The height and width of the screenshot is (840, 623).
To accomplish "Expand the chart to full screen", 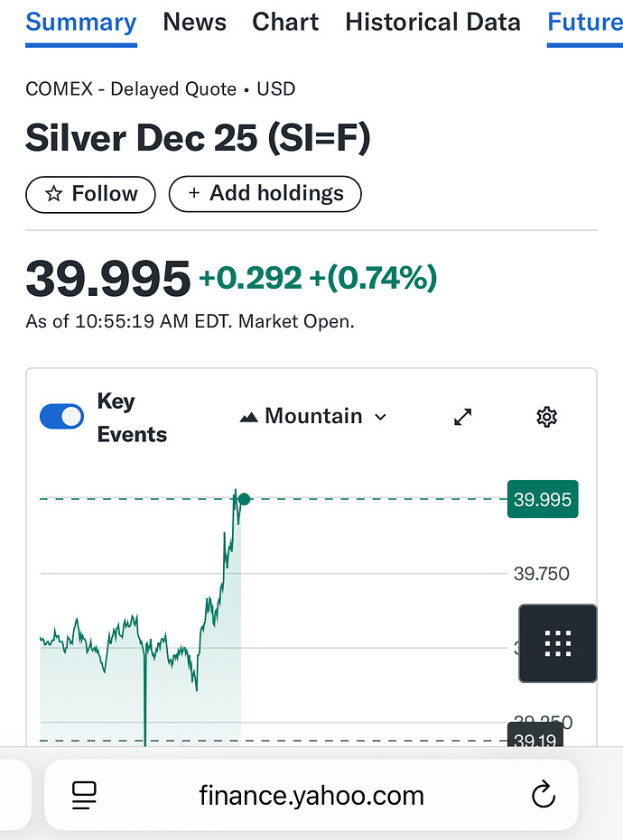I will tap(463, 416).
